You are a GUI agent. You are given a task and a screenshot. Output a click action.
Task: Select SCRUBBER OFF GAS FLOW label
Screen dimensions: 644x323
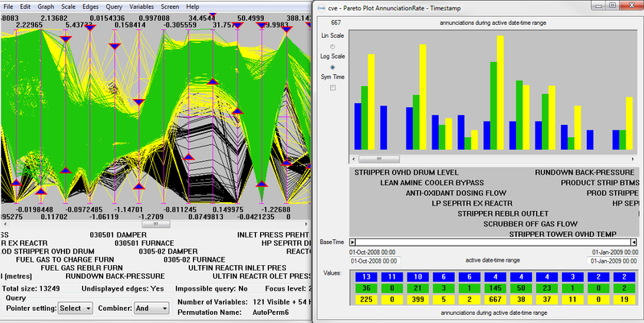(x=530, y=224)
